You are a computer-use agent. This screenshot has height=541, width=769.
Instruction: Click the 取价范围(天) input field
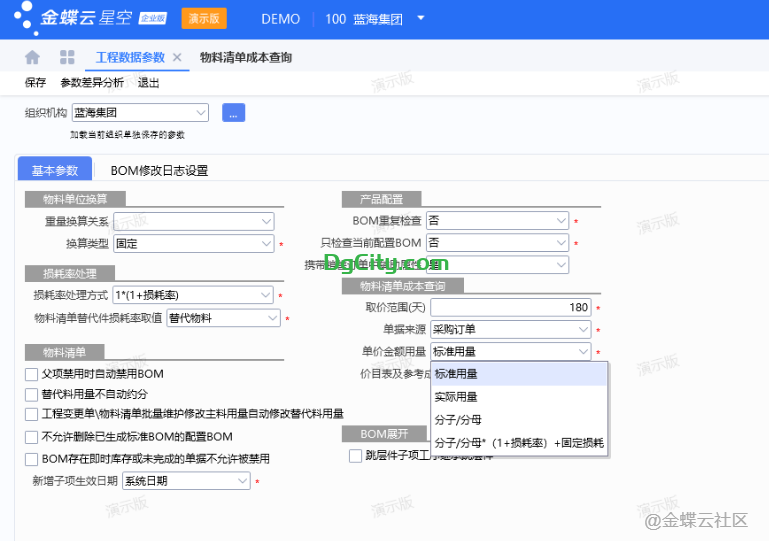(510, 307)
